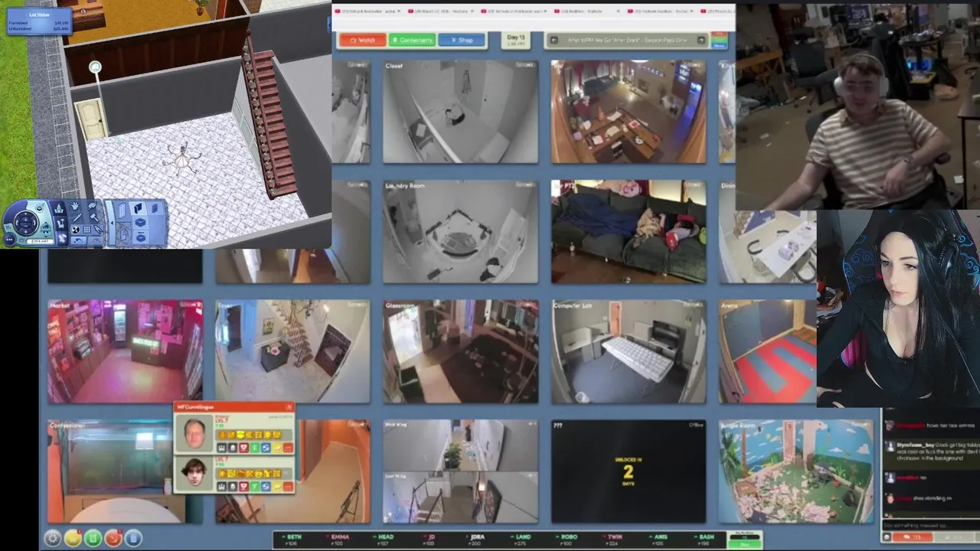Viewport: 980px width, 551px height.
Task: Select the Hand tool in Sims build panel
Action: pos(75,206)
